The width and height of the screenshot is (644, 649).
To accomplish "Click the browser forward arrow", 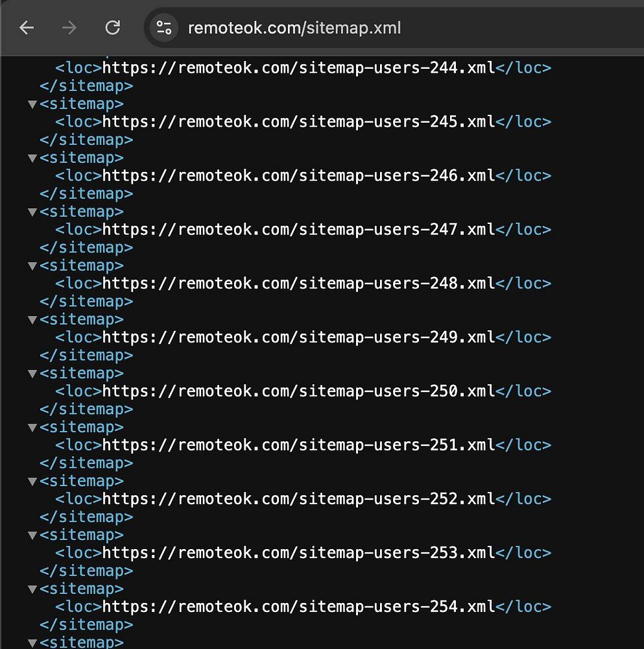I will (69, 28).
